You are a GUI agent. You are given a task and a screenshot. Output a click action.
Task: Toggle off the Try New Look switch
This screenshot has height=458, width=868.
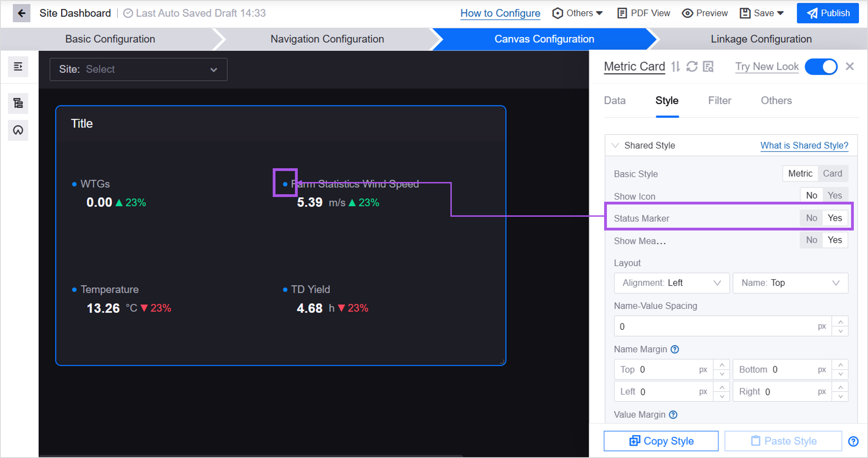tap(821, 66)
